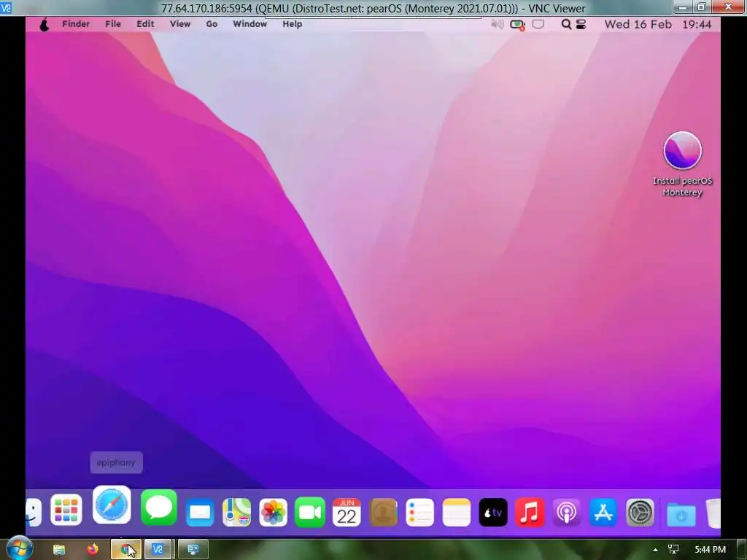Screen dimensions: 747x560
Task: Open the Edit menu
Action: 145,24
